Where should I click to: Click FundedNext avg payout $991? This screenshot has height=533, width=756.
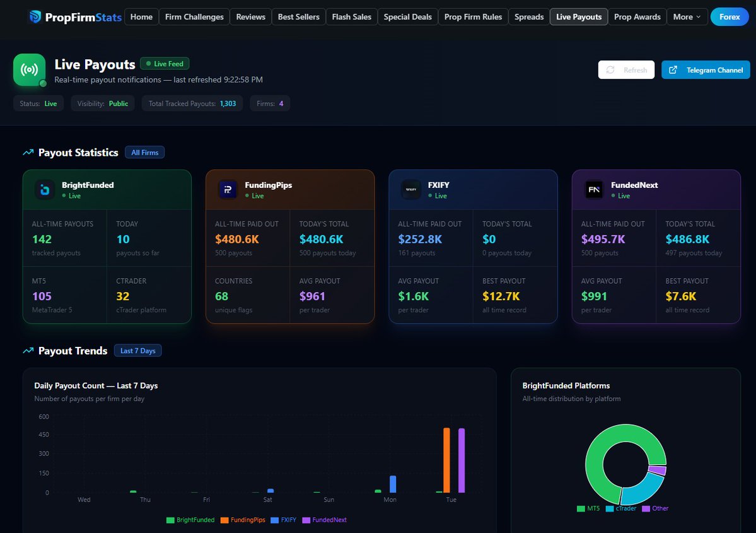[x=594, y=296]
